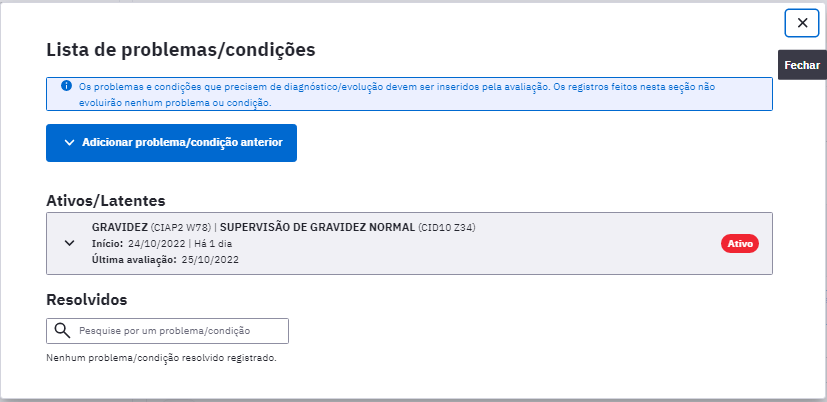Click the red Ativo status badge
The width and height of the screenshot is (827, 402).
[739, 244]
